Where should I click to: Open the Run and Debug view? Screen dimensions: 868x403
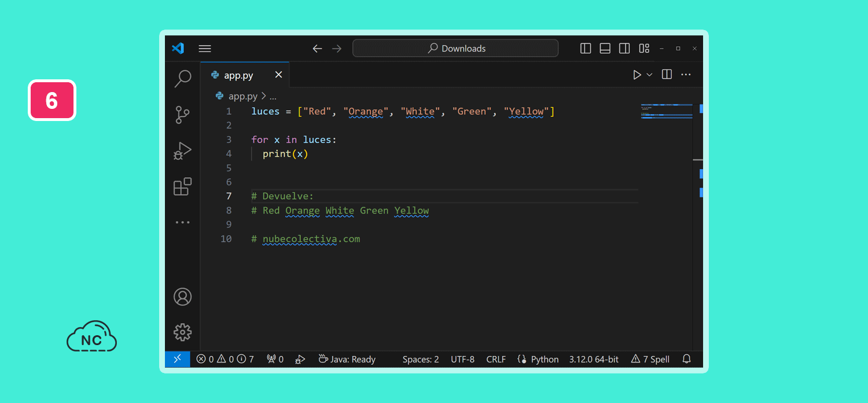tap(183, 151)
